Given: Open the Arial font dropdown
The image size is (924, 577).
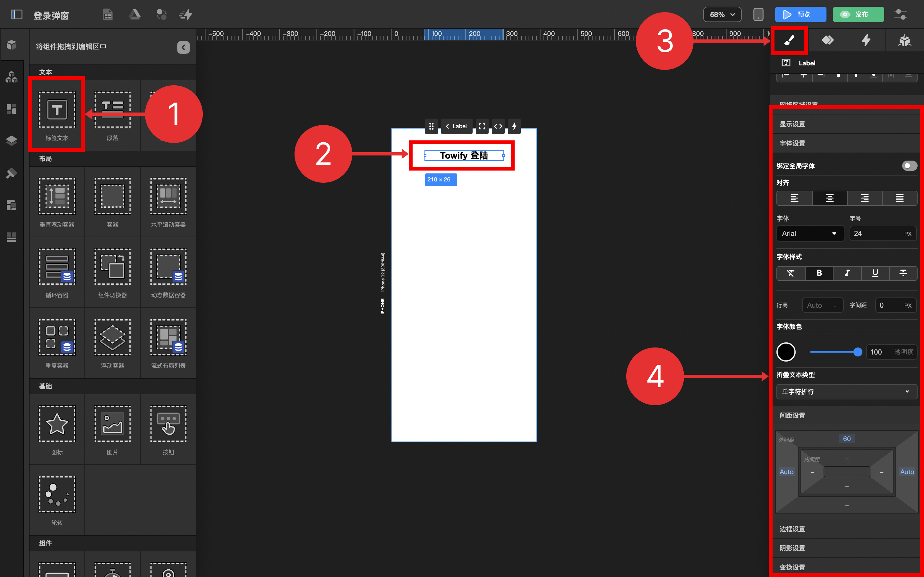Looking at the screenshot, I should (x=809, y=234).
